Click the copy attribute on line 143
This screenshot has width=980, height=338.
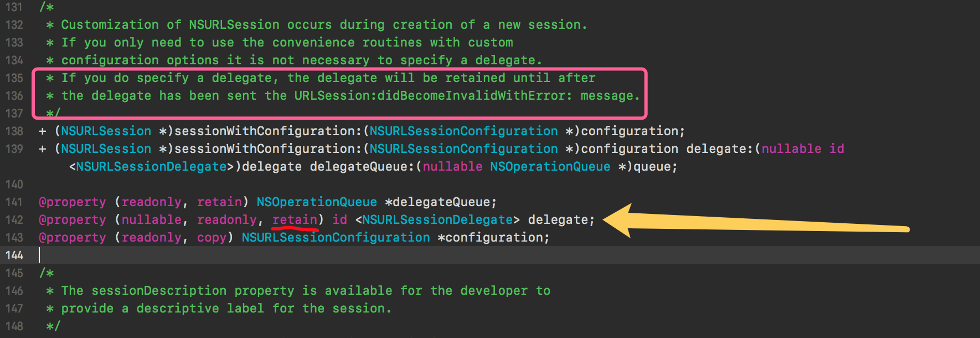212,238
